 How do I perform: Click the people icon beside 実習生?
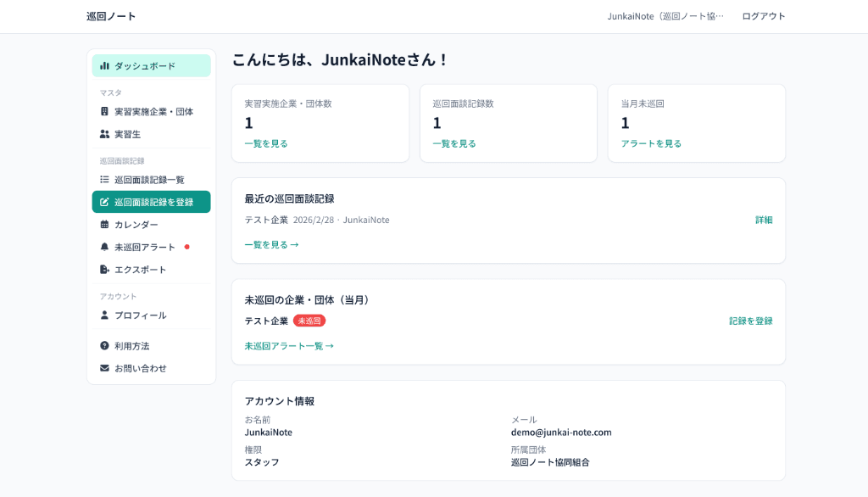tap(103, 134)
